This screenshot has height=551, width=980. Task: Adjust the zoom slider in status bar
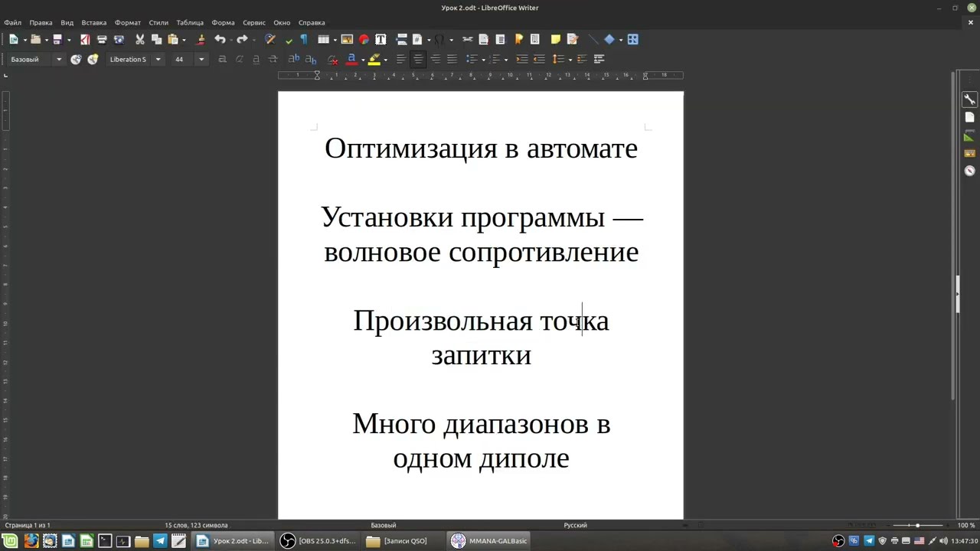pos(917,525)
